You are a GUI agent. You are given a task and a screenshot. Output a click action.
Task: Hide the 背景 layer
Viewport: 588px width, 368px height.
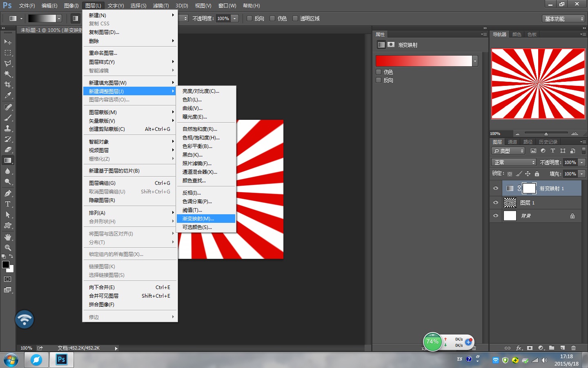pyautogui.click(x=496, y=215)
